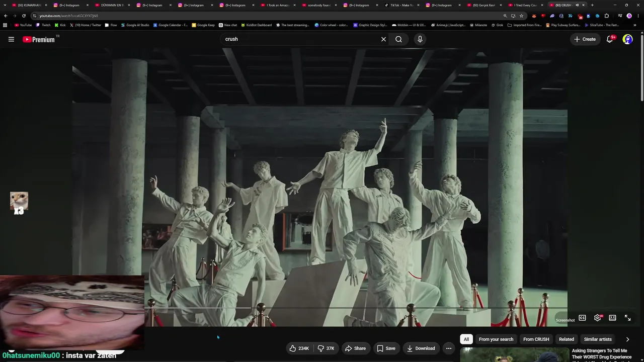The height and width of the screenshot is (362, 644).
Task: Submit search with the magnifier button
Action: click(x=398, y=39)
